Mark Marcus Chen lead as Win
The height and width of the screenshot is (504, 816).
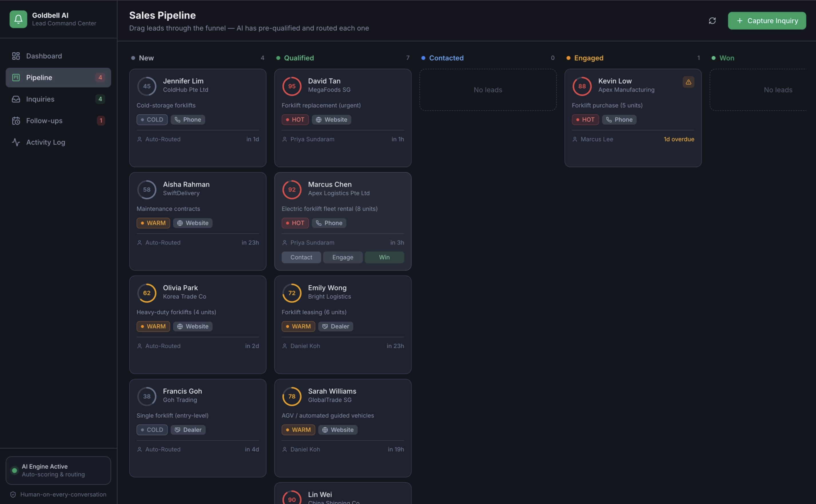click(x=384, y=257)
